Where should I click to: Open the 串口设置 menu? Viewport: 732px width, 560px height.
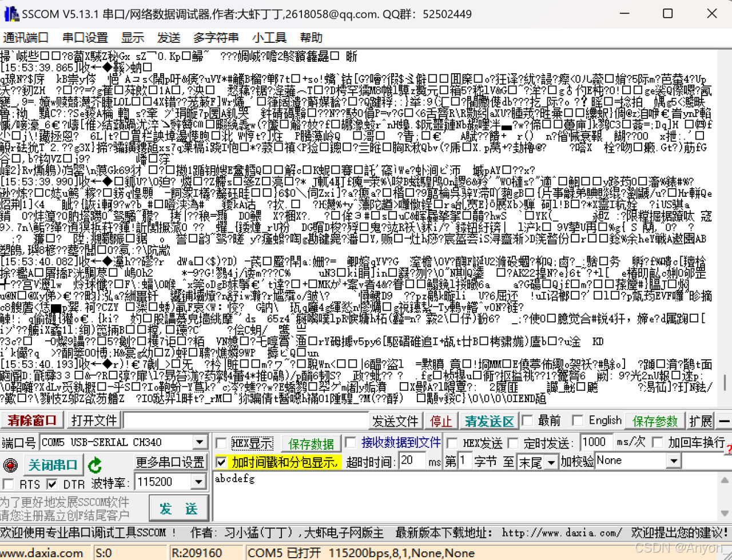click(x=85, y=38)
